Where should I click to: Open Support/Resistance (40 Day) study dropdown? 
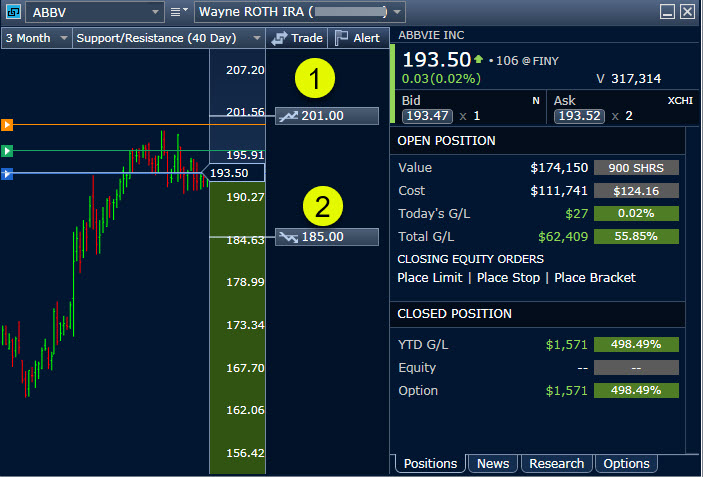(x=168, y=38)
